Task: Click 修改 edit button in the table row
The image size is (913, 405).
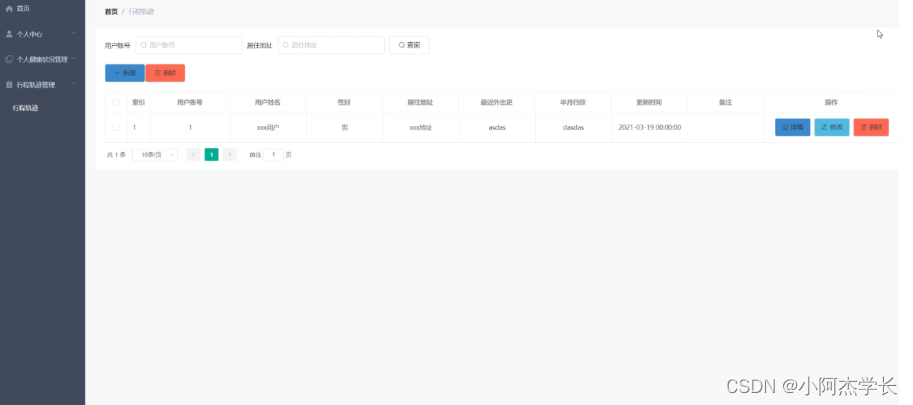Action: tap(831, 127)
